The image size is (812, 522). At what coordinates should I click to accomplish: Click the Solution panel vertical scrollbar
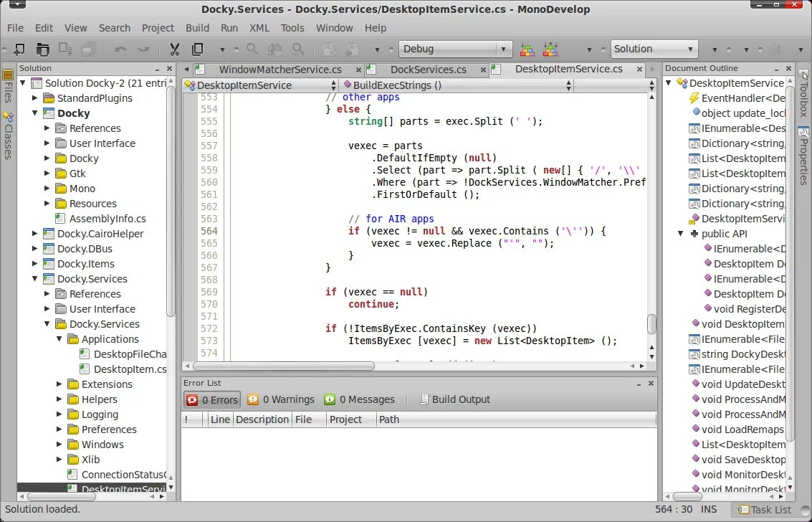pyautogui.click(x=171, y=202)
